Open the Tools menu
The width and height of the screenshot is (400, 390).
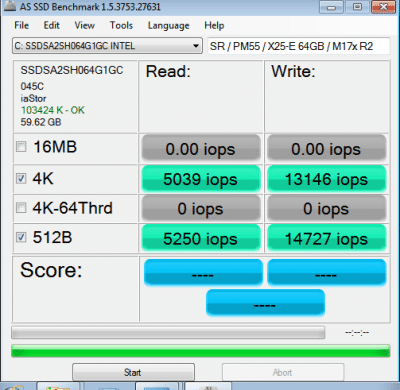pyautogui.click(x=121, y=25)
